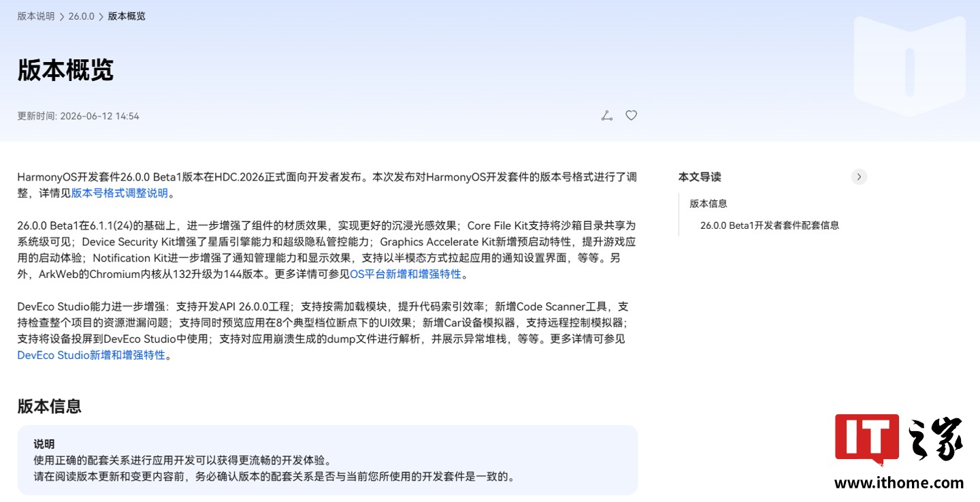Open the 版本号格式调整说明 link
The width and height of the screenshot is (980, 502).
point(120,193)
